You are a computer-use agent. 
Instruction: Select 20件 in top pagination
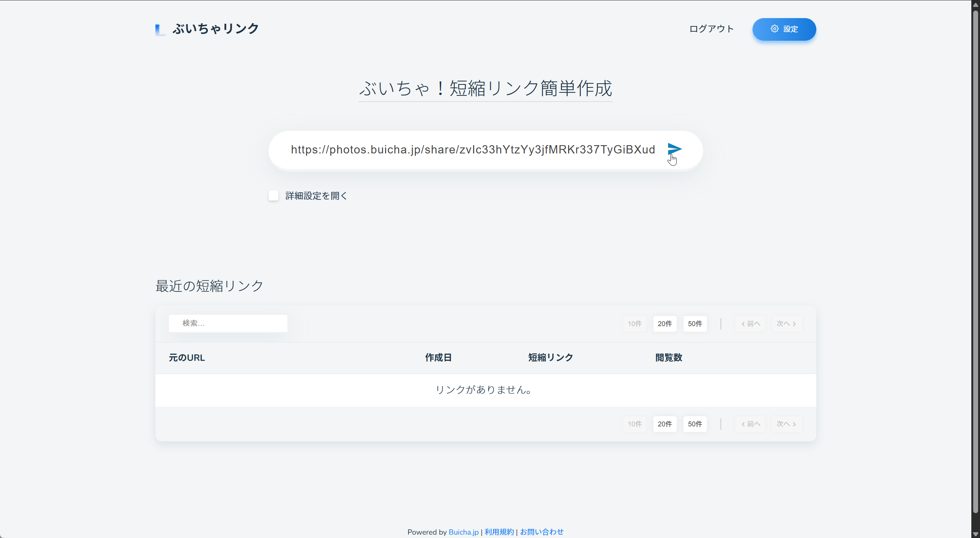(665, 323)
